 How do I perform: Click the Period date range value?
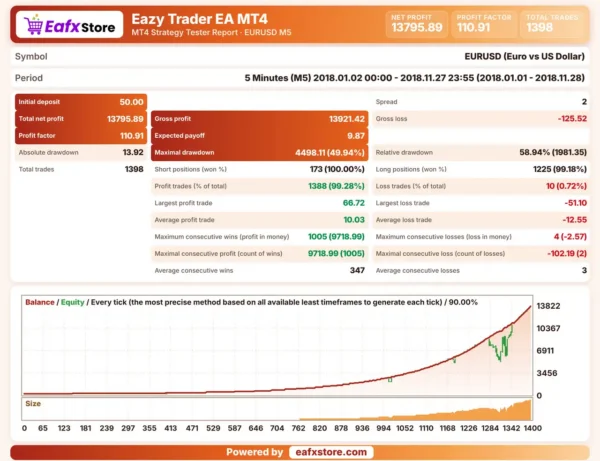click(414, 78)
